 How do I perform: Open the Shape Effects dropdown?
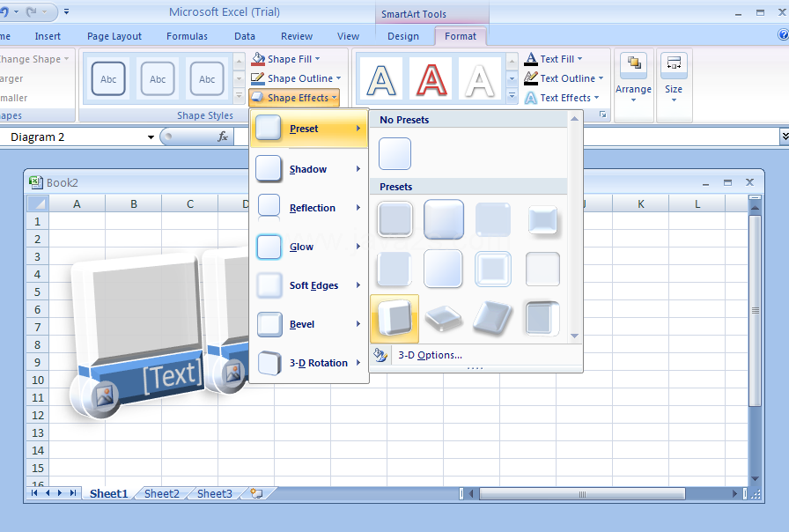pos(294,98)
